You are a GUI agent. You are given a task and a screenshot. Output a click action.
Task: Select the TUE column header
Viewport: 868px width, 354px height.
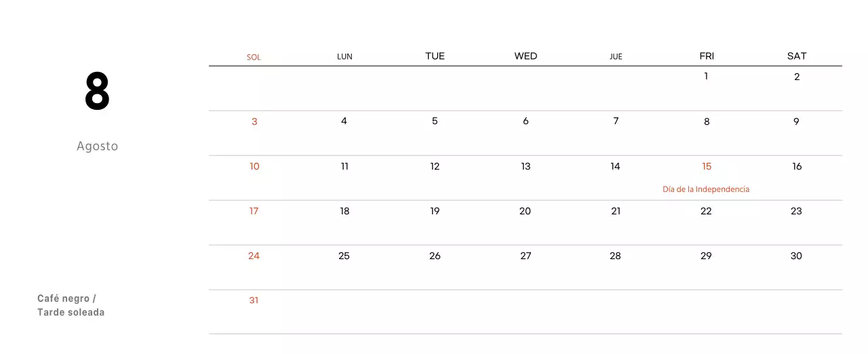tap(435, 56)
